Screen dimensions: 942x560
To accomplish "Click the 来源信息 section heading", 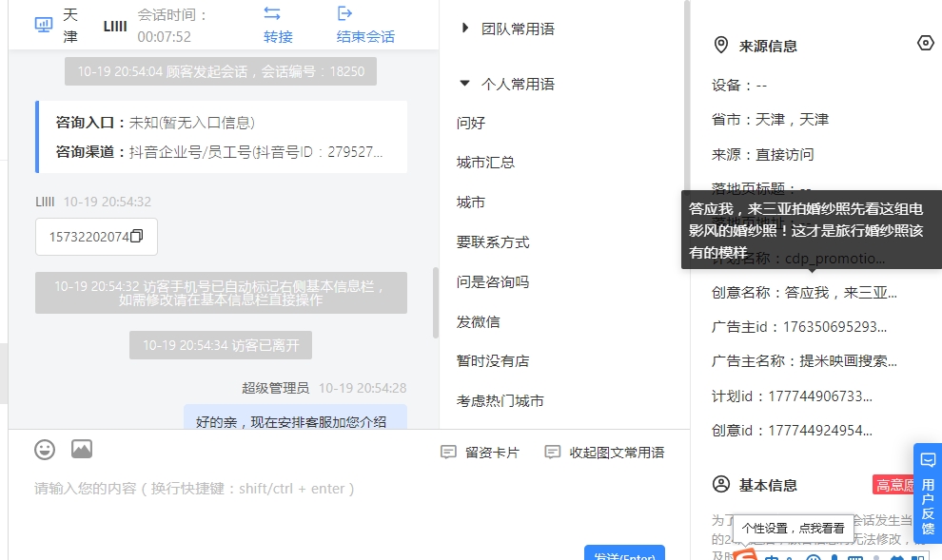I will click(768, 46).
